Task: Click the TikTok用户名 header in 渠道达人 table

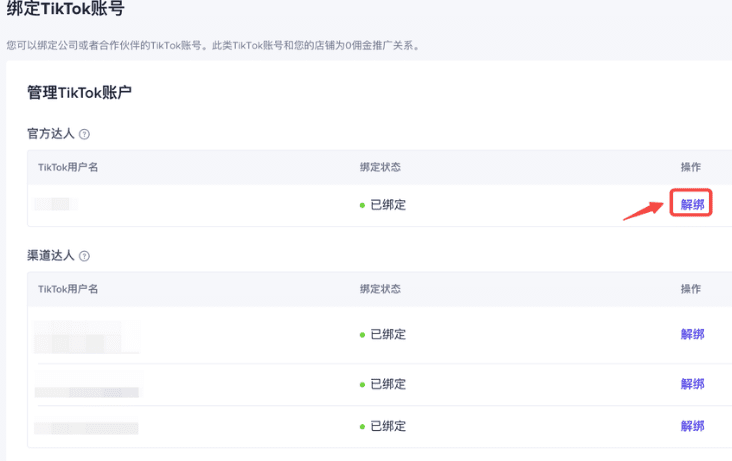Action: point(68,289)
